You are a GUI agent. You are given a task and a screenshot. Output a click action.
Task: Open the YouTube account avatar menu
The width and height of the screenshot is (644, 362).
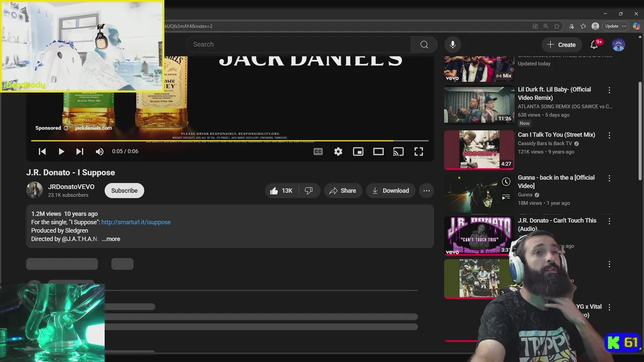pos(618,45)
